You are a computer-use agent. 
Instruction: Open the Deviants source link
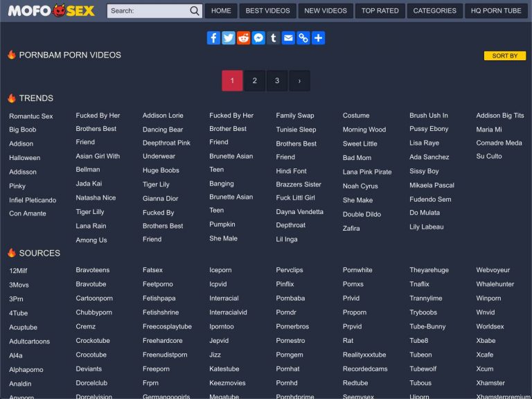point(89,369)
